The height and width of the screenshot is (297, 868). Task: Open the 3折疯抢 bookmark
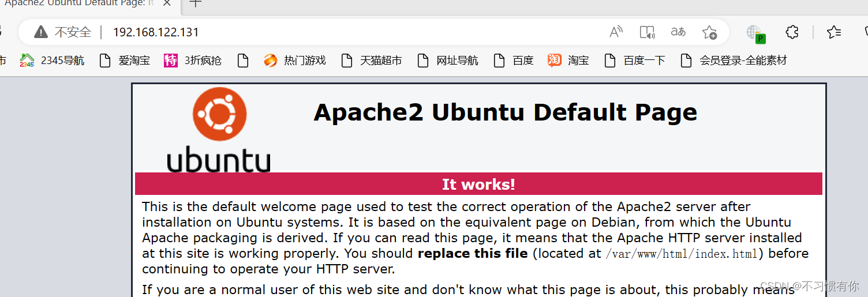(x=193, y=61)
